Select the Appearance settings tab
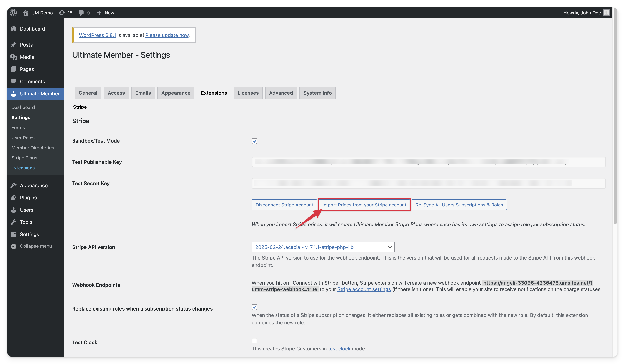The width and height of the screenshot is (625, 364). (176, 93)
